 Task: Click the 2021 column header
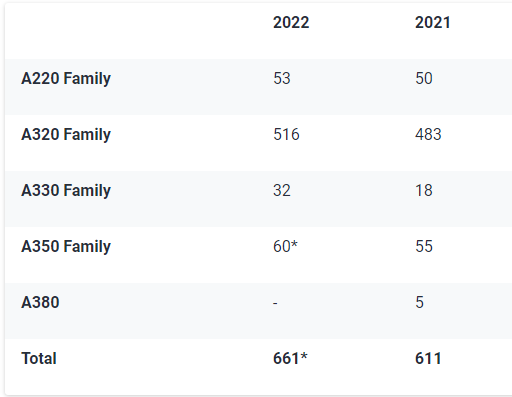click(x=433, y=23)
